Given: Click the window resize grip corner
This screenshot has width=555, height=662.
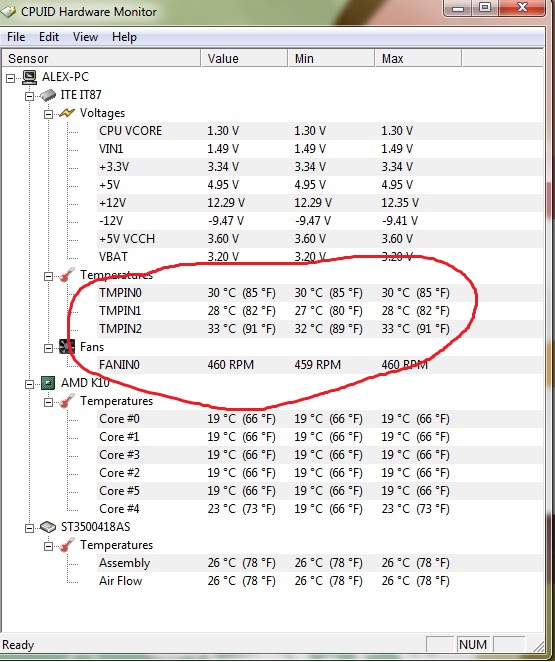Looking at the screenshot, I should coord(539,646).
